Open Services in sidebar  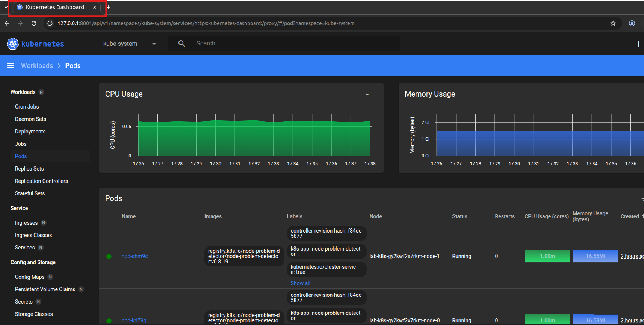click(x=25, y=248)
